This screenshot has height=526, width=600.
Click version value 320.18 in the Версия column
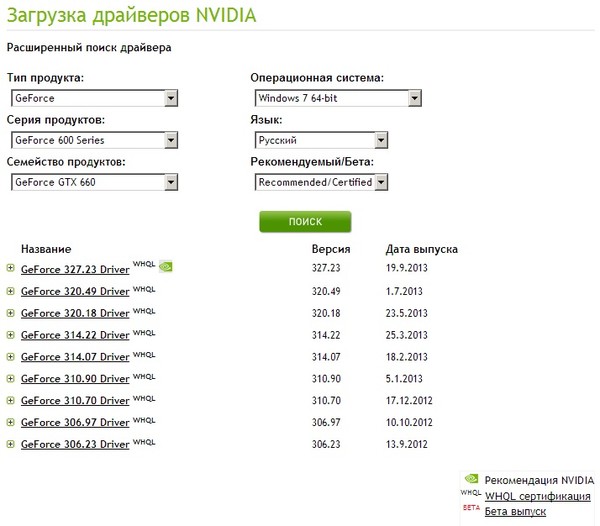pos(326,313)
